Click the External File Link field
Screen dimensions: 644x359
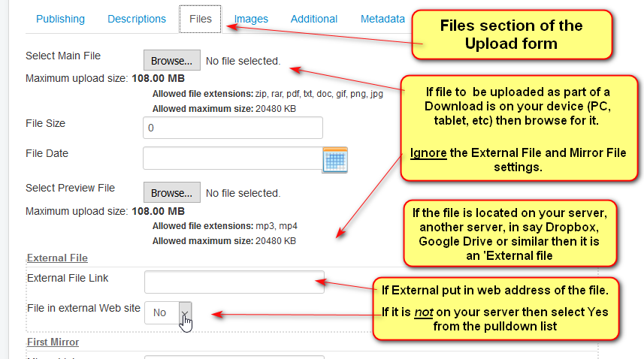click(x=234, y=282)
